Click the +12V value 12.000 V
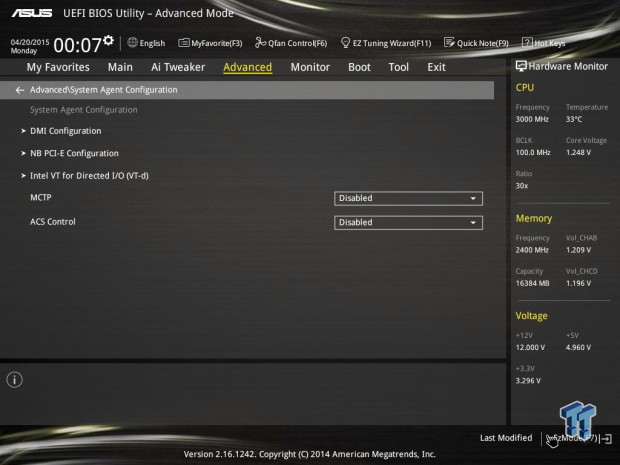This screenshot has height=465, width=620. click(530, 348)
